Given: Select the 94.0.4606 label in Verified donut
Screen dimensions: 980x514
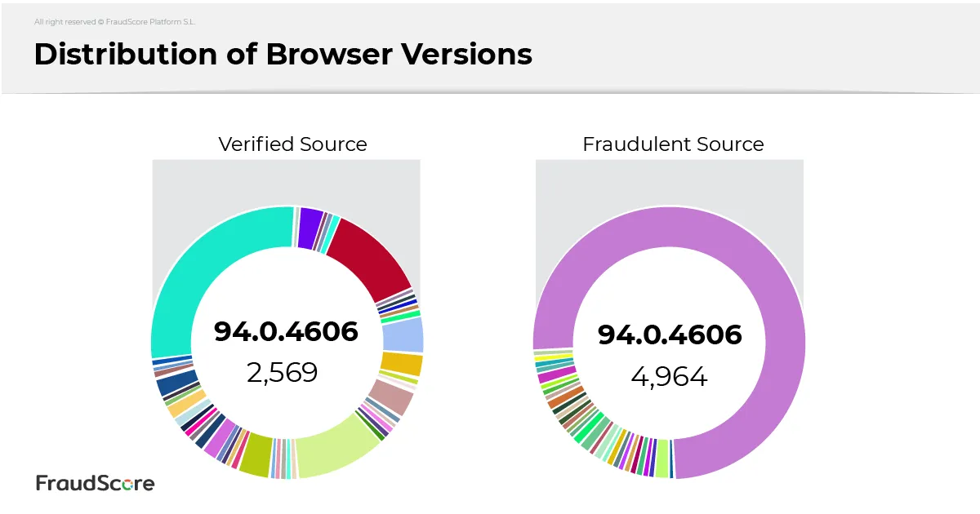Looking at the screenshot, I should tap(286, 331).
